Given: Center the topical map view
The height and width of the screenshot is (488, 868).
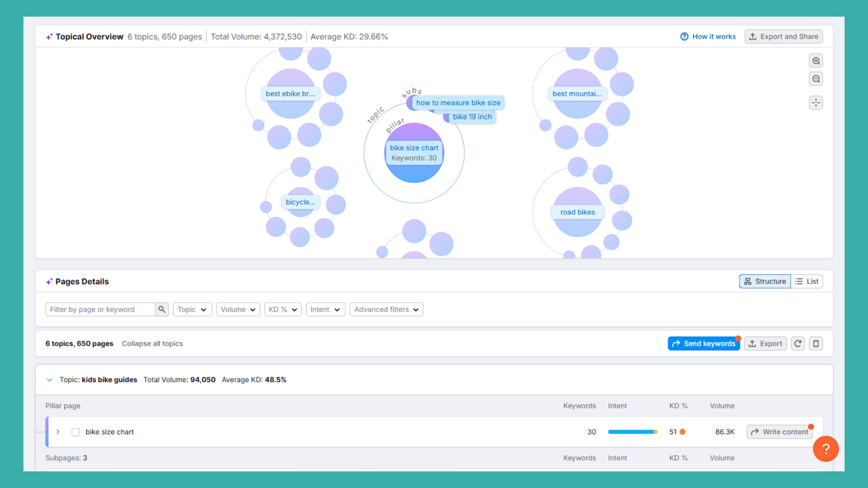Looking at the screenshot, I should [816, 102].
